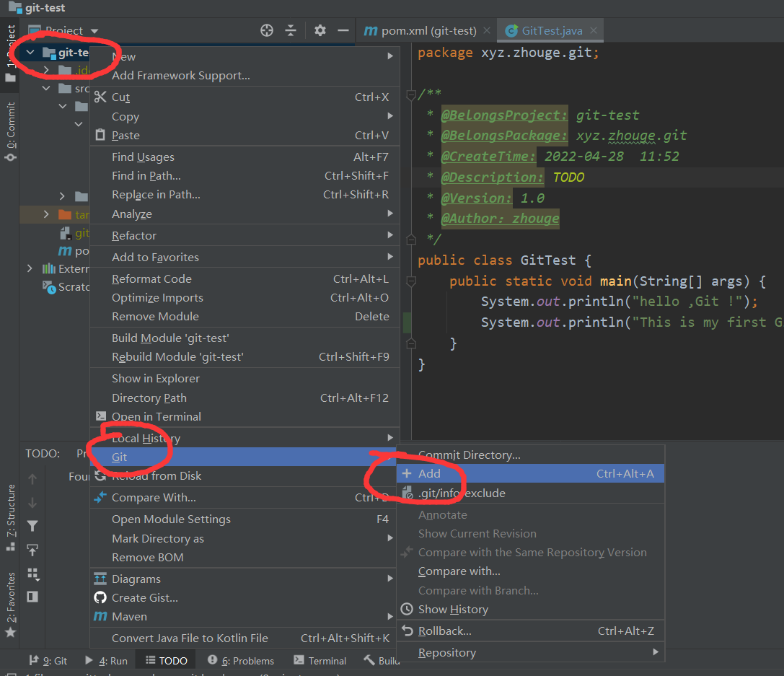Open the Maven submenu
Screen dimensions: 784x676
245,617
